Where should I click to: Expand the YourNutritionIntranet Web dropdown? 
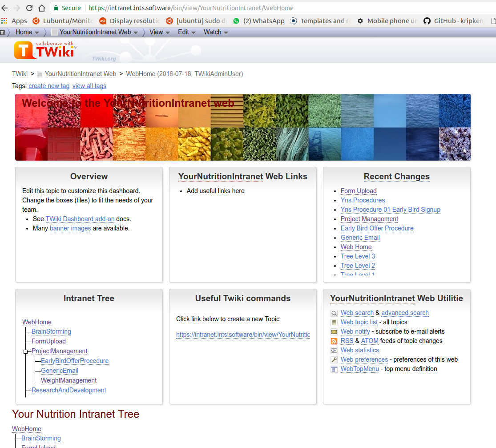click(x=95, y=32)
